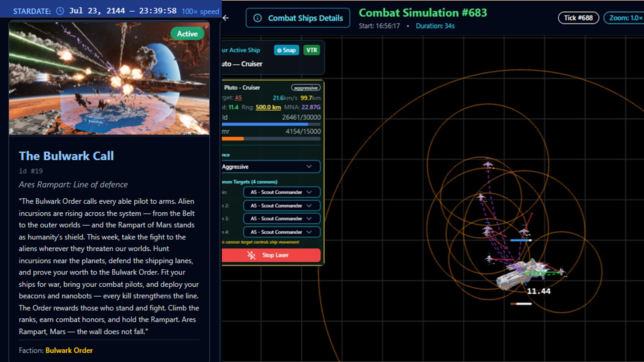Click the stardate clock icon
644x362 pixels.
point(60,11)
